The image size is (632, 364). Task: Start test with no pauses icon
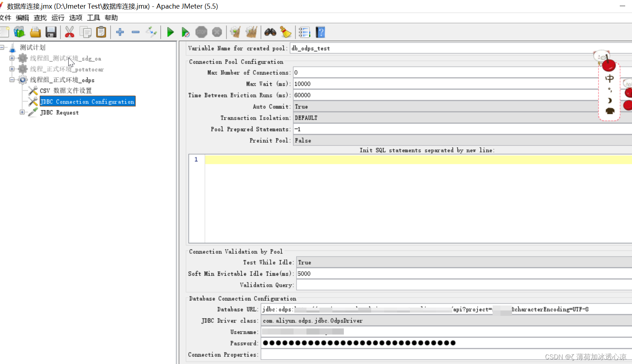185,32
